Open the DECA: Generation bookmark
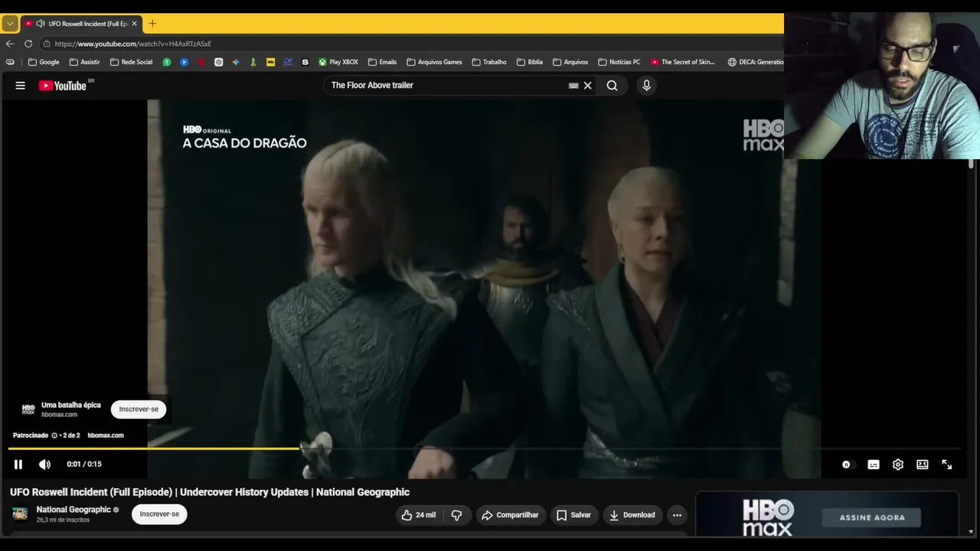 [756, 62]
